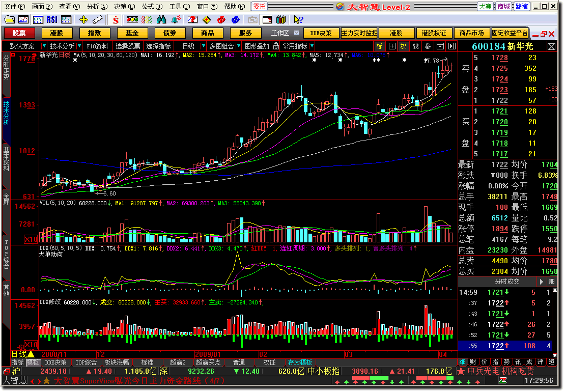This screenshot has width=565, height=392.
Task: Expand the 分时成交 right arrow
Action: tap(541, 282)
